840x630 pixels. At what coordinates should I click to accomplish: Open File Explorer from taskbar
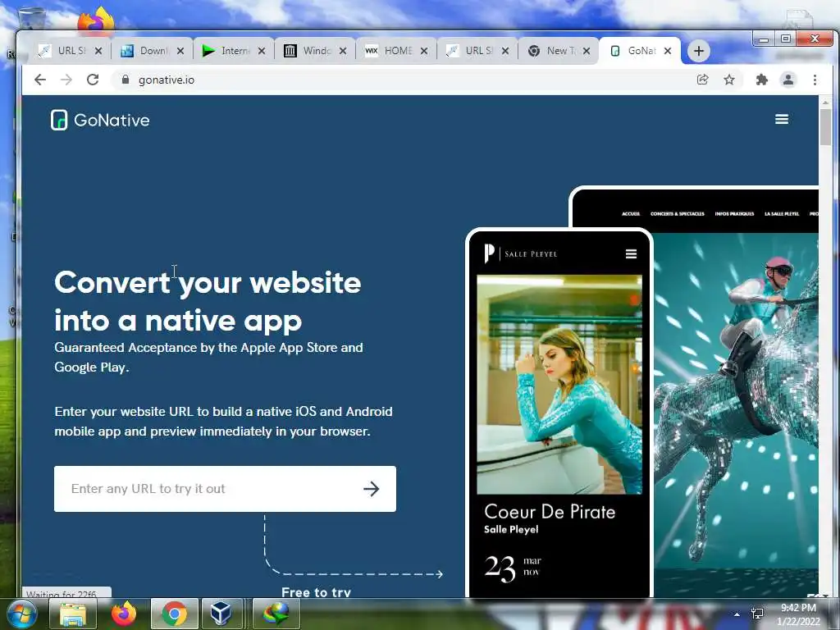coord(73,614)
